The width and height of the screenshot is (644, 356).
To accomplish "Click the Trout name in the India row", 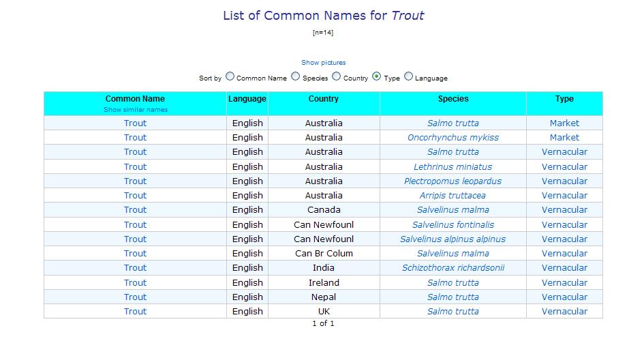I will [135, 268].
